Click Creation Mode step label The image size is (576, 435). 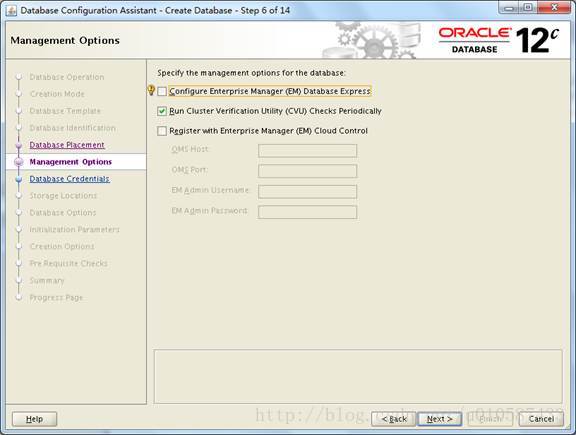click(57, 94)
